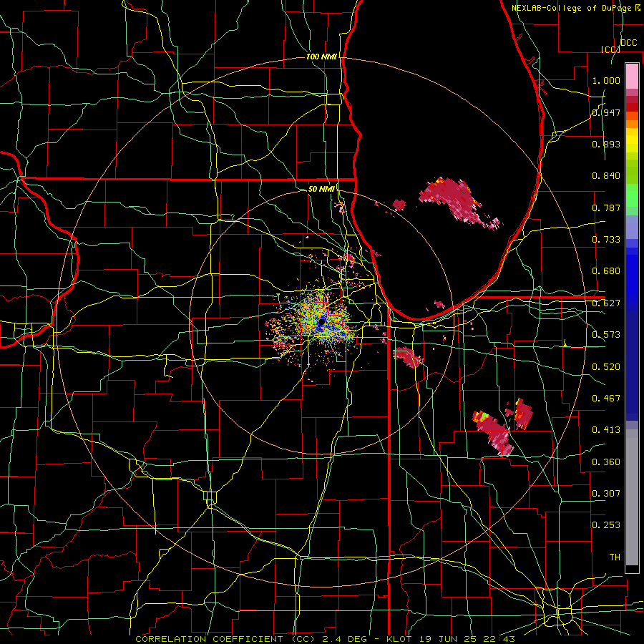Click the DCC label above the color scale

(628, 43)
